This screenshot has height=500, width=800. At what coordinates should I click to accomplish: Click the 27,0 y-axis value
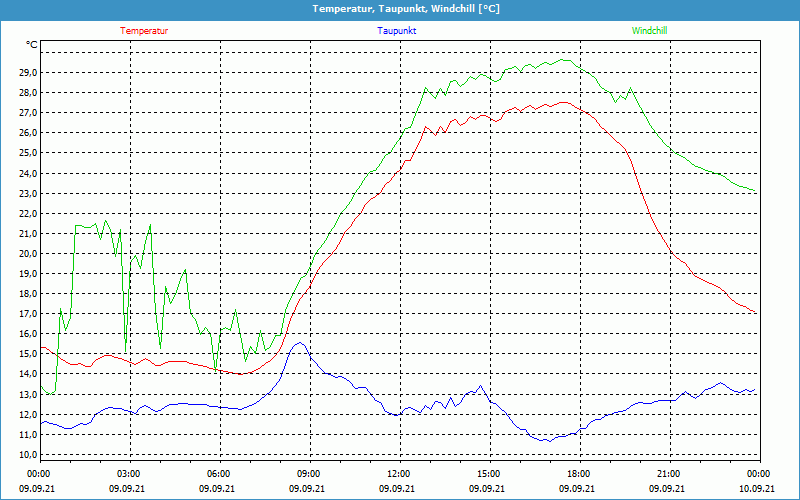[29, 113]
